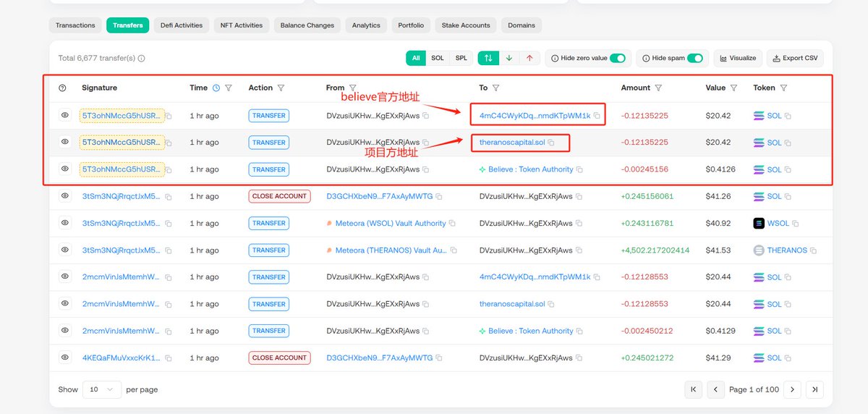Image resolution: width=868 pixels, height=414 pixels.
Task: Copy the THERANOS token address
Action: click(814, 250)
